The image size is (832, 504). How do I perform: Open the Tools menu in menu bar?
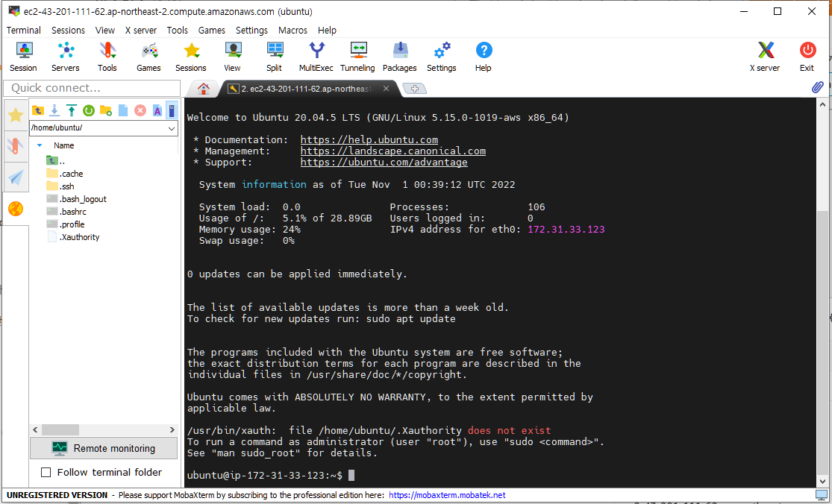tap(178, 31)
